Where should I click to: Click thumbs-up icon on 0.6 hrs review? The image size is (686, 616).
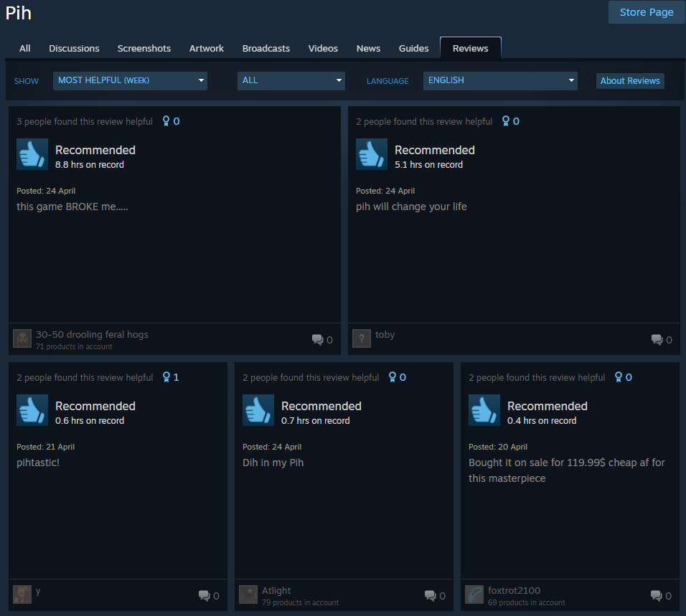[x=32, y=410]
